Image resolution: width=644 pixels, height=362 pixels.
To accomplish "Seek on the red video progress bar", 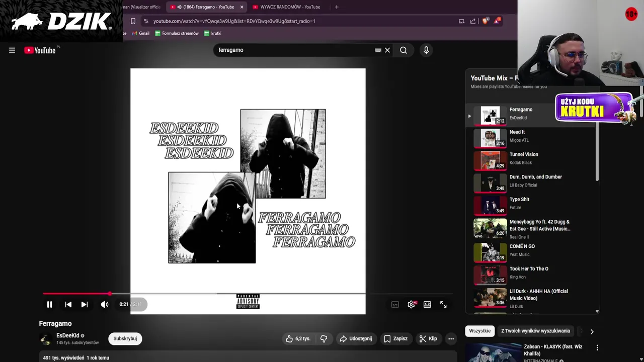I will (x=248, y=293).
